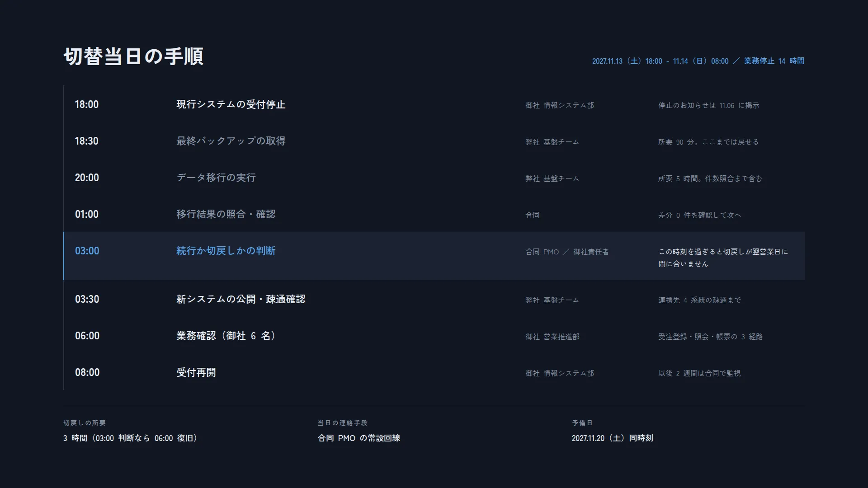Select the highlighted 03:00 time cell
Screen dimensions: 868x488
87,251
